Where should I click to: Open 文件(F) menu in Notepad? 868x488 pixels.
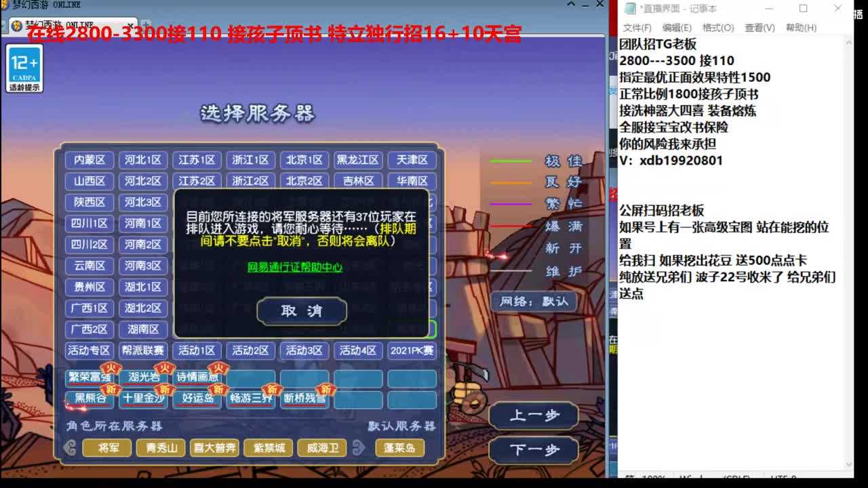[x=637, y=28]
